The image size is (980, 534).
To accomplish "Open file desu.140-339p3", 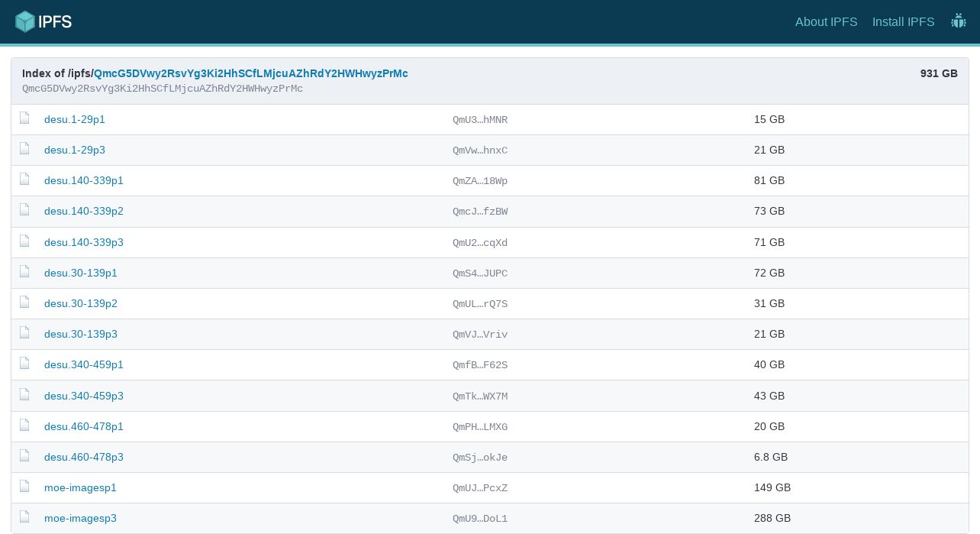I will tap(84, 242).
